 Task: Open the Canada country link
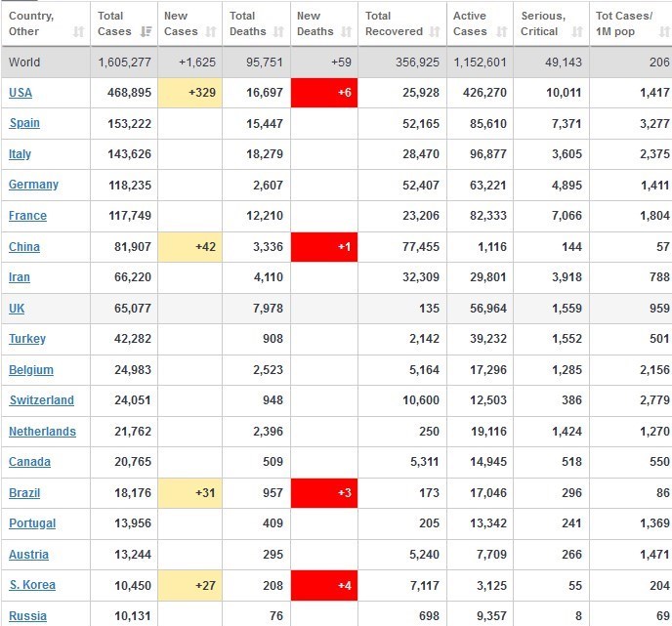pos(29,462)
